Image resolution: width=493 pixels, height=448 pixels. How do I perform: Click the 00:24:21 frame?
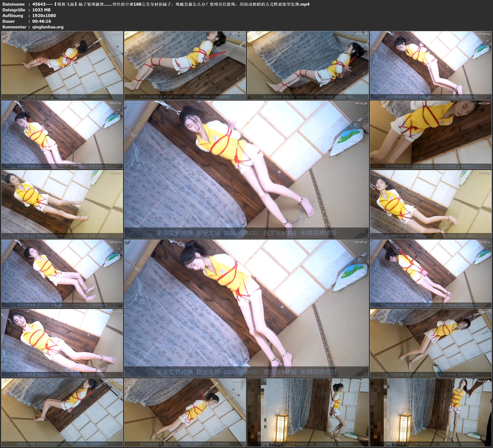click(62, 273)
